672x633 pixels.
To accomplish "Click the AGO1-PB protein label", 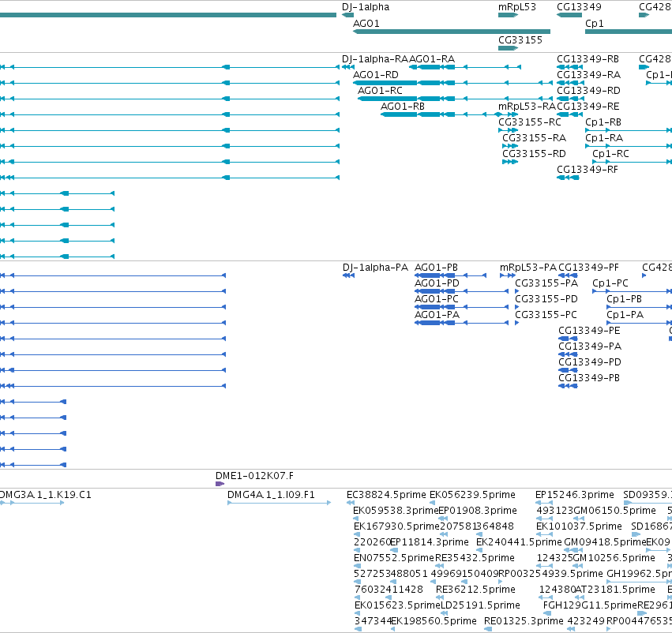I will 436,268.
